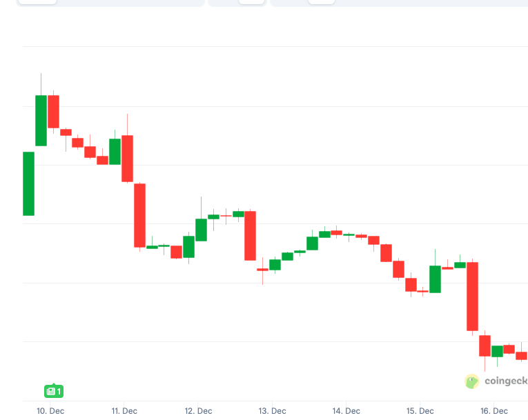Click the tall green candle right after 15. Dec
The width and height of the screenshot is (528, 420).
point(435,279)
